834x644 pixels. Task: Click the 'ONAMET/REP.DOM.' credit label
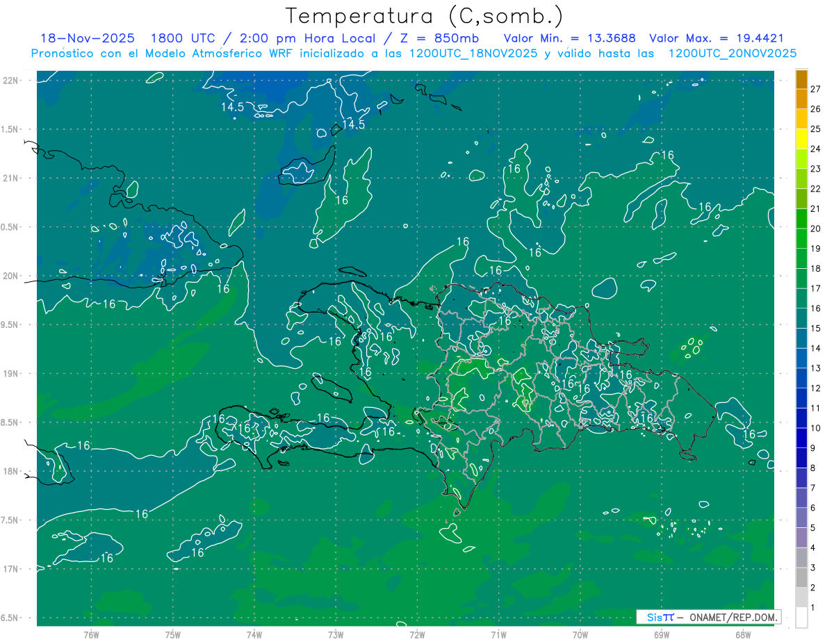point(733,617)
